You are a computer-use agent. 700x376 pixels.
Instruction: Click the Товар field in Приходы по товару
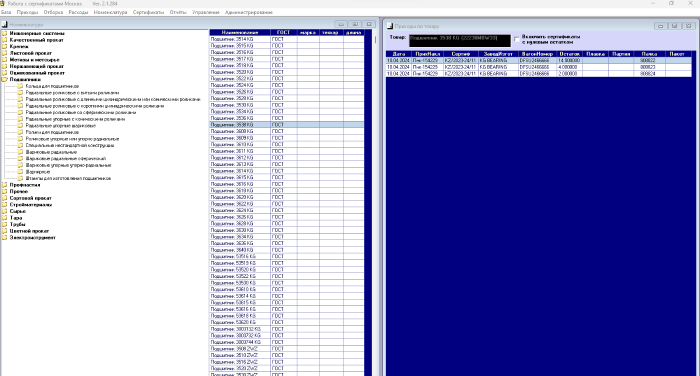(x=459, y=41)
